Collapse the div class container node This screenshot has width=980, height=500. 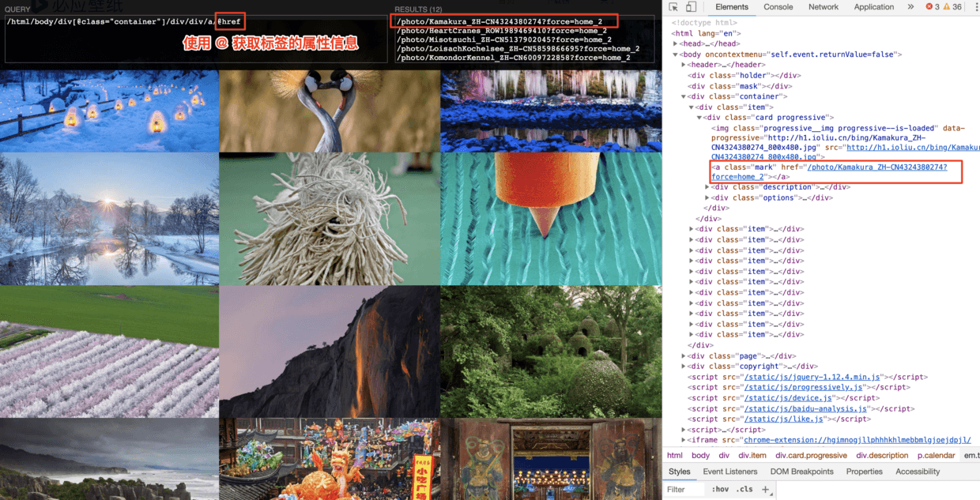[684, 96]
